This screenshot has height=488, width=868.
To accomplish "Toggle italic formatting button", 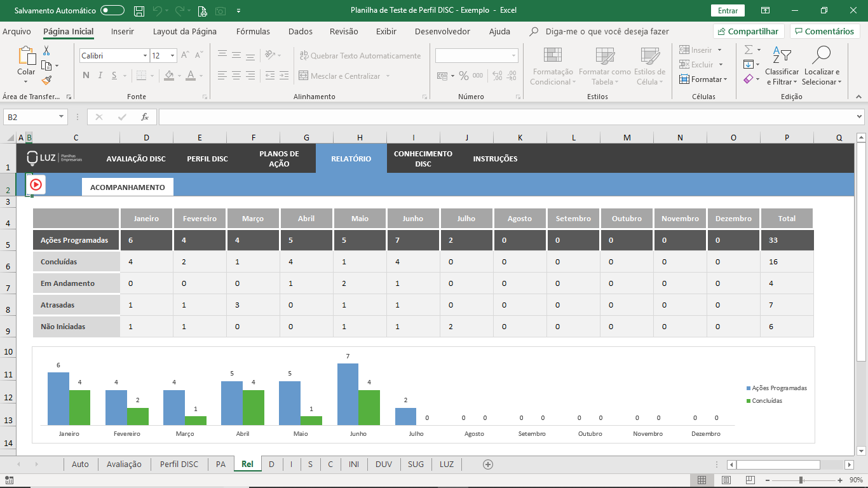I will tap(100, 76).
